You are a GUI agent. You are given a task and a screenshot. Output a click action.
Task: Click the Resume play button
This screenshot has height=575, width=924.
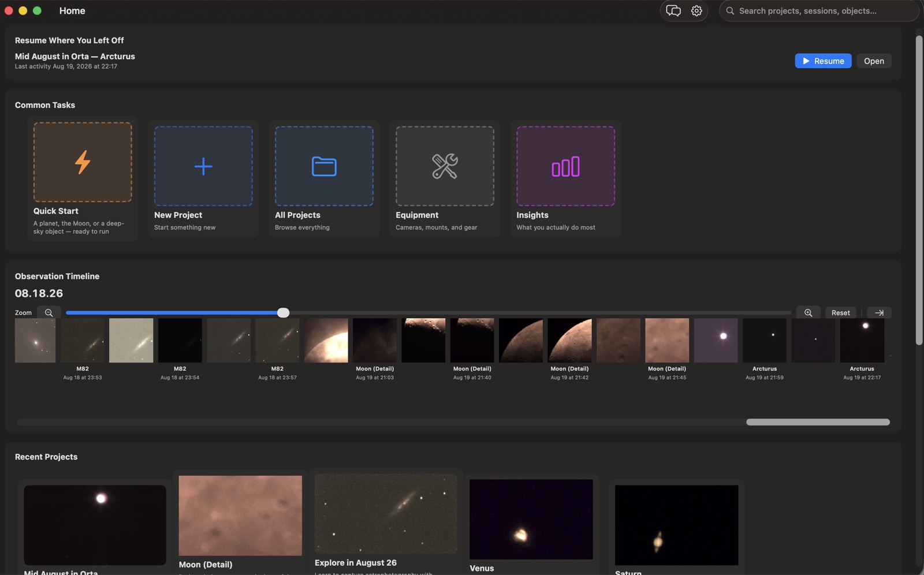[823, 61]
